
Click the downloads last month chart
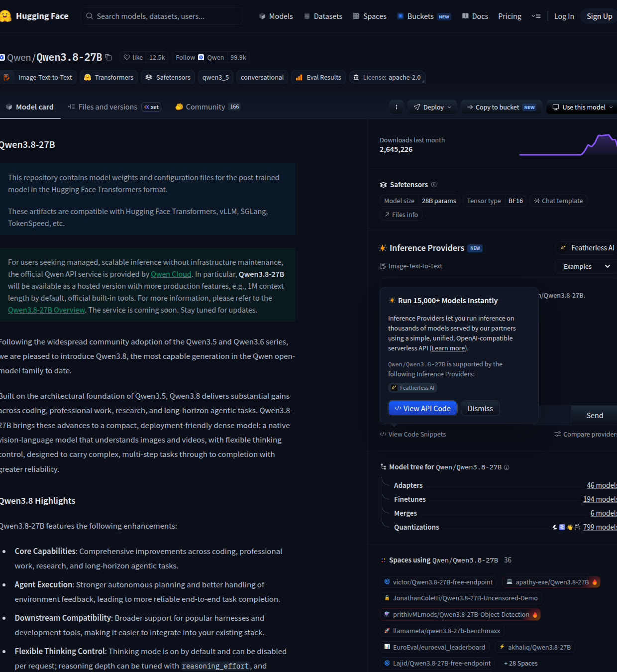pyautogui.click(x=568, y=144)
